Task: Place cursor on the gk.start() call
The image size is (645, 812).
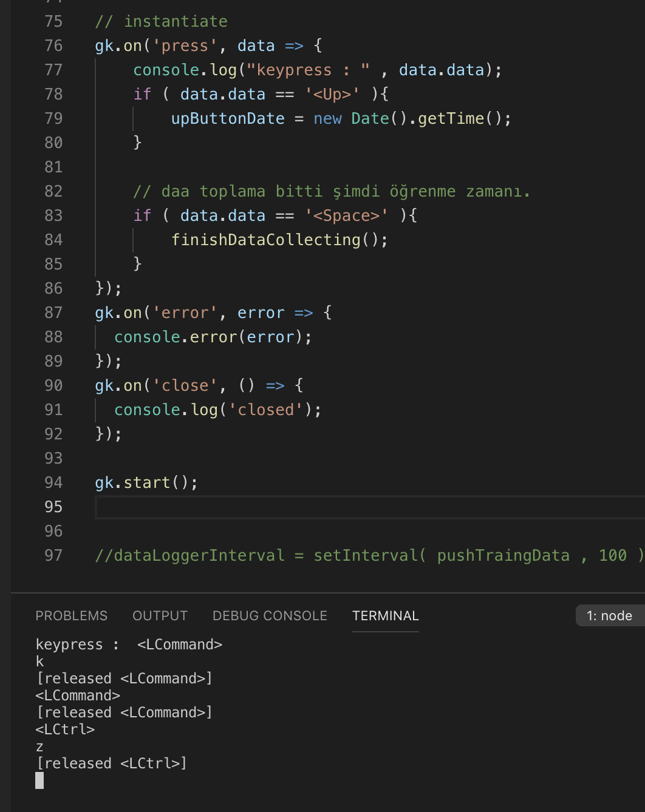Action: click(x=146, y=482)
